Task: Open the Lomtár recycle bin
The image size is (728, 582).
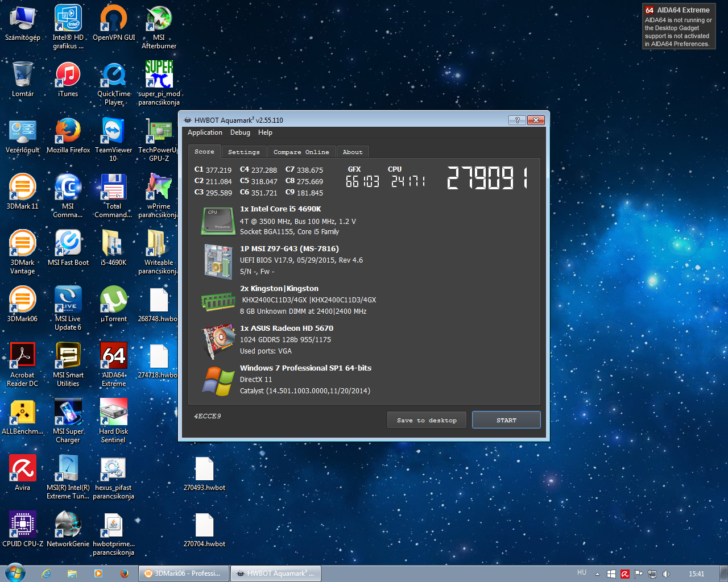Action: point(23,80)
